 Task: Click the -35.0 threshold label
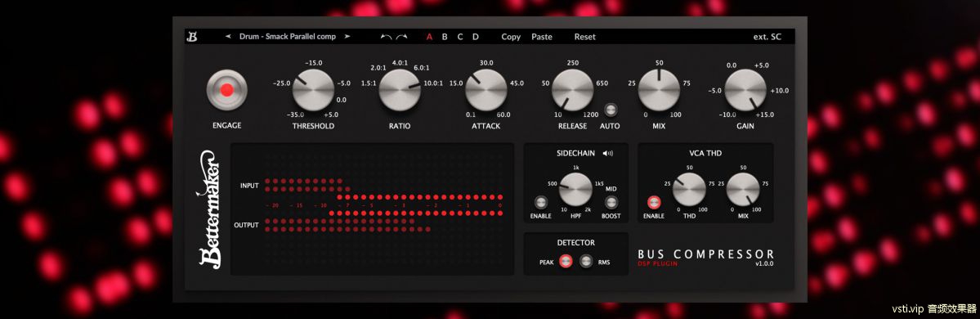pos(295,115)
